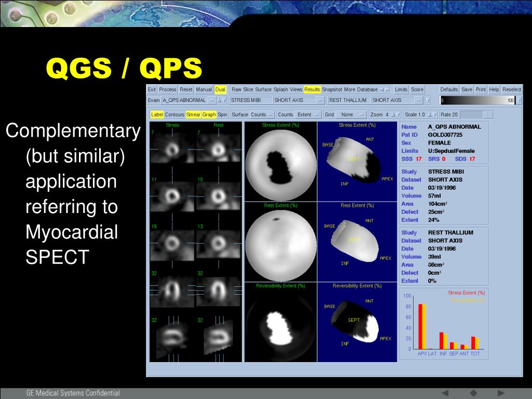
Task: Step exam with the arrows beside A_QPS ABNORMAL
Action: tap(221, 100)
